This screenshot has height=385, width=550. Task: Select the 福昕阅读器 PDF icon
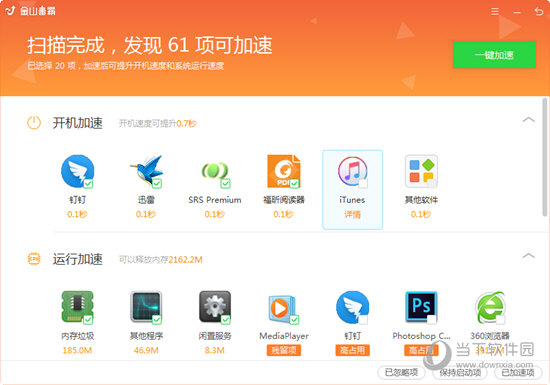pos(284,171)
